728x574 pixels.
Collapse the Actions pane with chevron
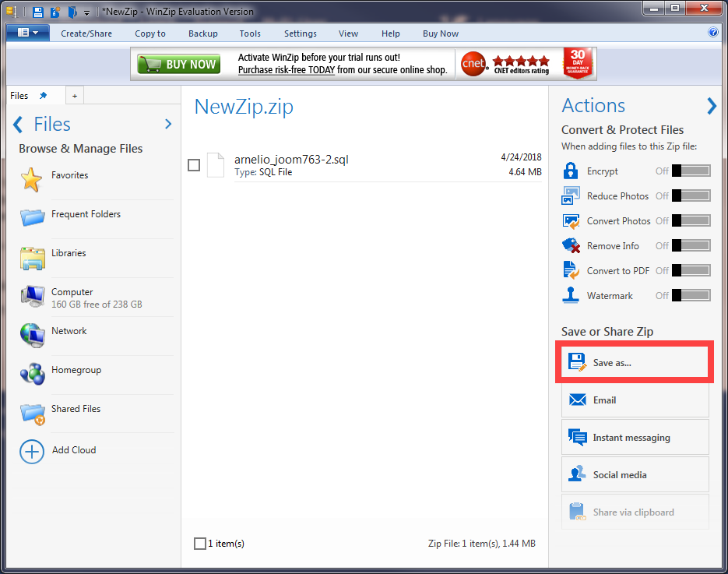pyautogui.click(x=711, y=106)
